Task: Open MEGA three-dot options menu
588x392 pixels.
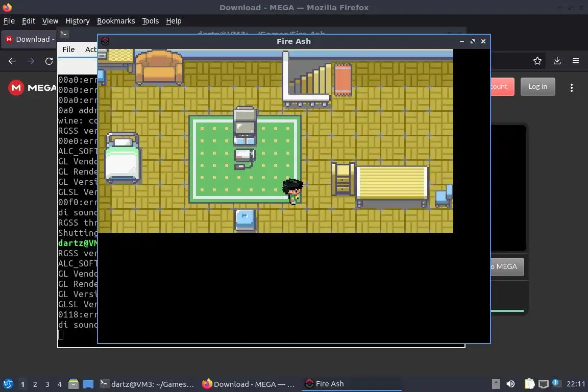Action: pos(572,88)
